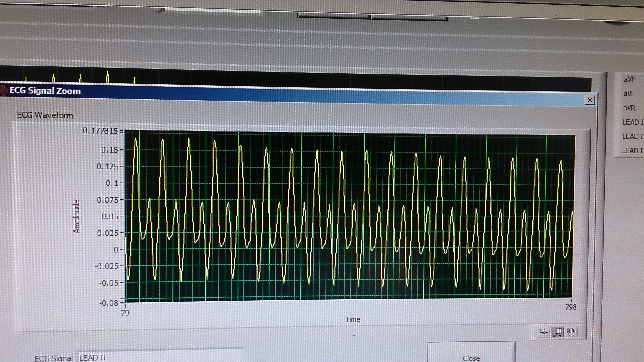644x362 pixels.
Task: Click the -0.08 Y-axis minimum value
Action: 108,303
